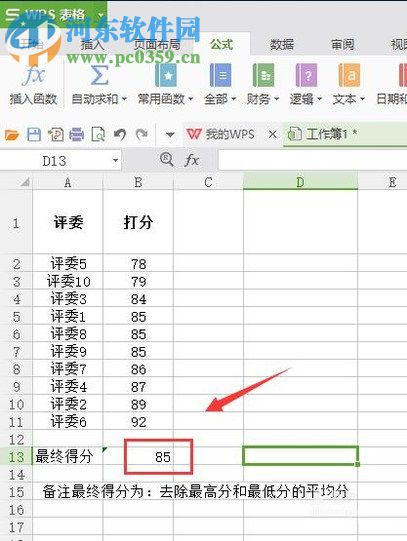Close the 我的WPS tab
407x541 pixels.
pos(272,134)
